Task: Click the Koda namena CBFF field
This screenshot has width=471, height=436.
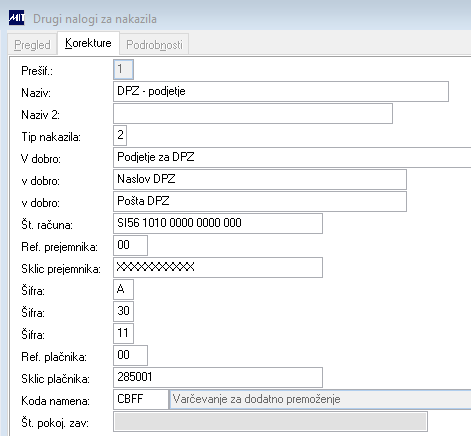Action: (x=141, y=399)
